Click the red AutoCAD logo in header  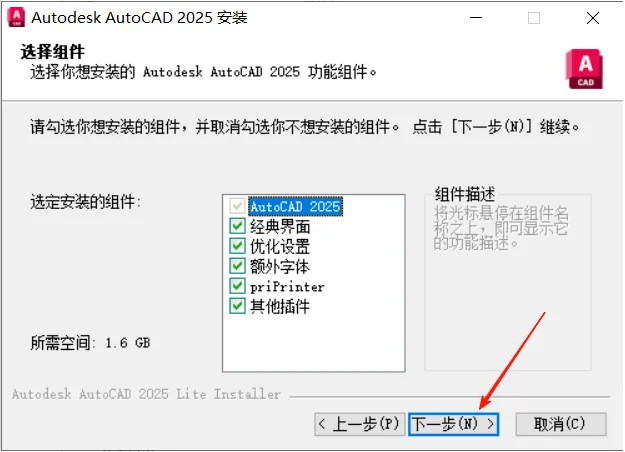(x=584, y=69)
